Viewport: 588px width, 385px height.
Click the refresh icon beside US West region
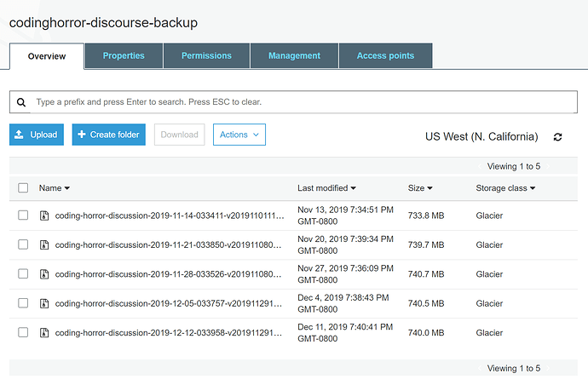click(x=557, y=137)
